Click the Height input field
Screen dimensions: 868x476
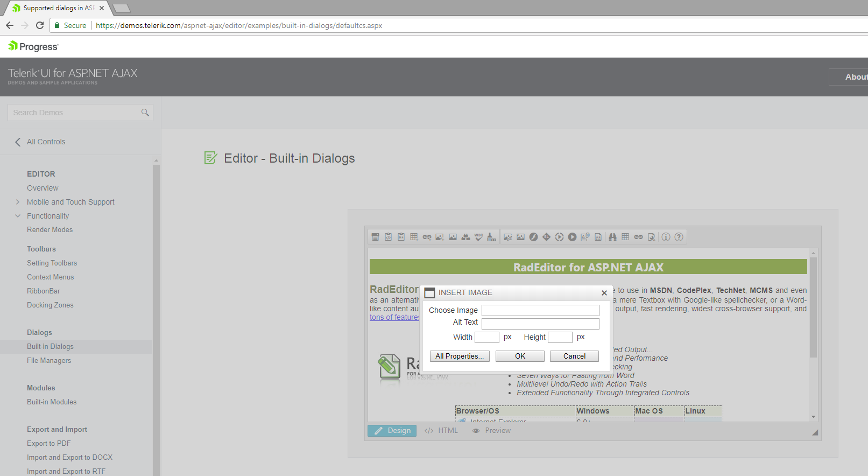(560, 337)
